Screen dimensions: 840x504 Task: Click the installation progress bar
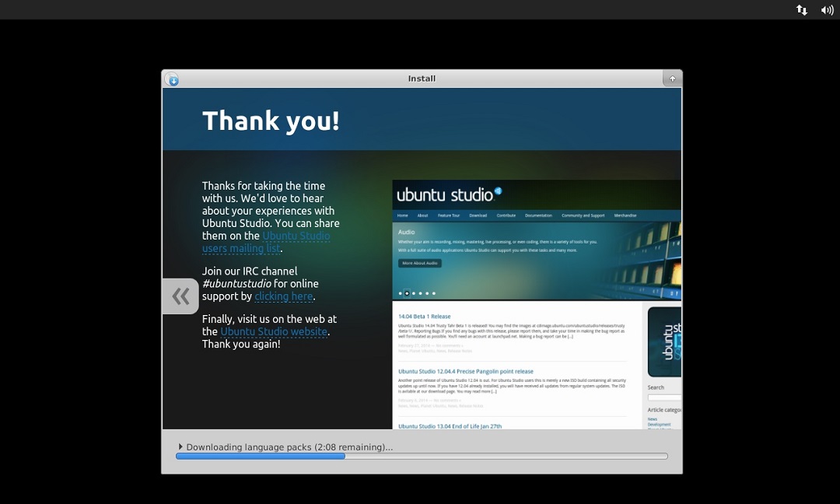[422, 457]
